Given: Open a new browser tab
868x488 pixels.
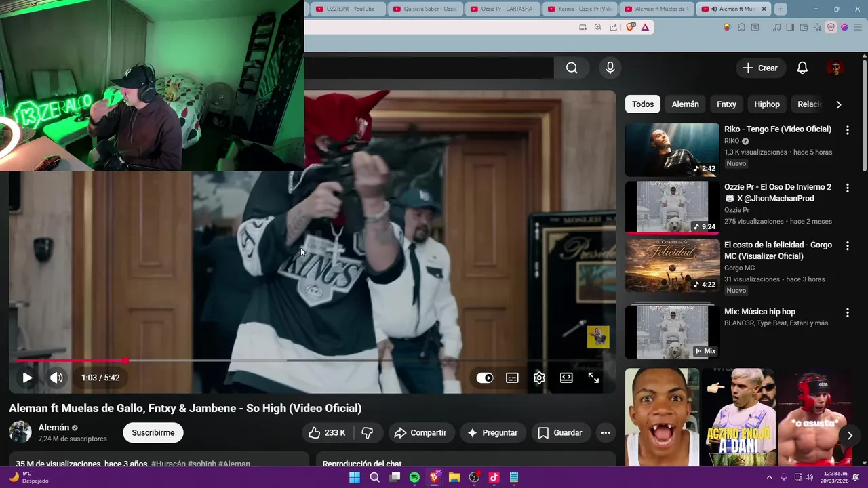Looking at the screenshot, I should (x=781, y=9).
